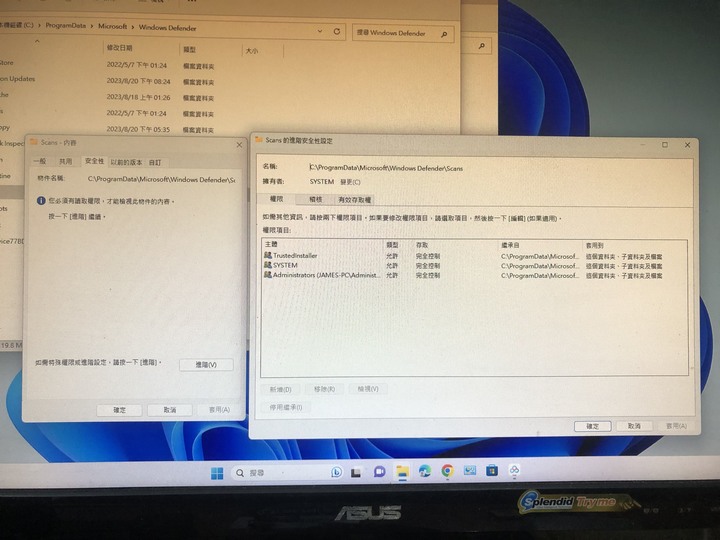Click TrustedInstaller user-group icon in permission list
The image size is (720, 540).
click(268, 255)
